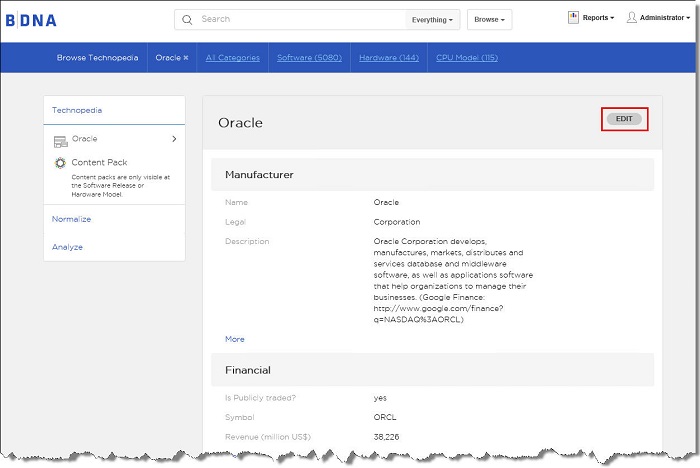Expand the Oracle sidebar chevron
Viewport: 700px width, 468px height.
tap(174, 139)
